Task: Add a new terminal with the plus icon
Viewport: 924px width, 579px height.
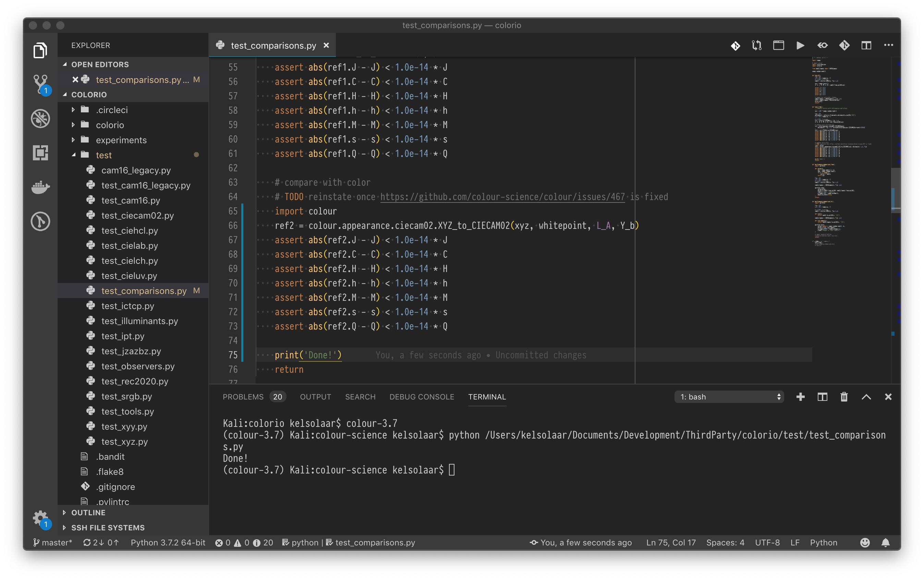Action: (x=800, y=397)
